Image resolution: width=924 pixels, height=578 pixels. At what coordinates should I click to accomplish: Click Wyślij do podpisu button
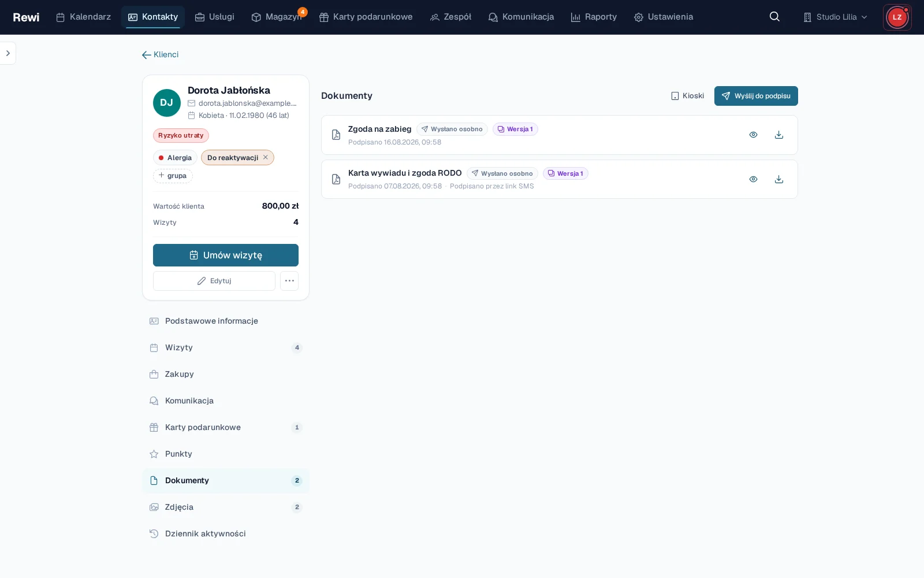(x=756, y=96)
